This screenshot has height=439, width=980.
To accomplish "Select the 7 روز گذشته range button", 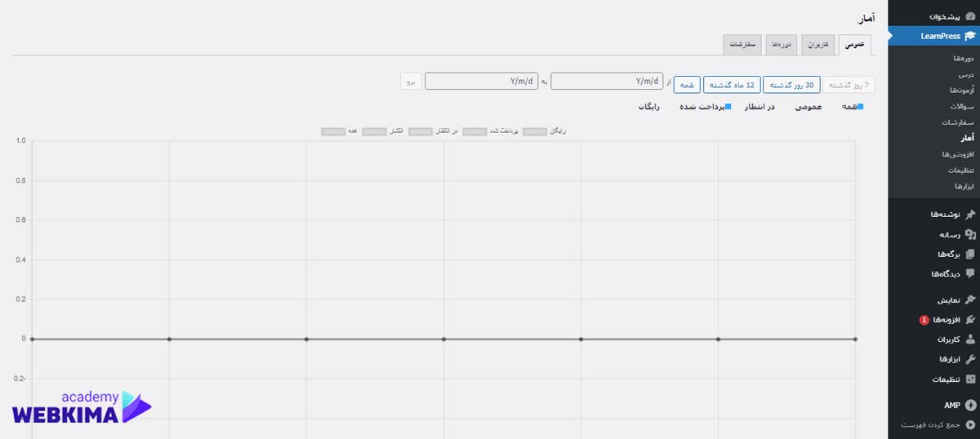I will coord(849,85).
